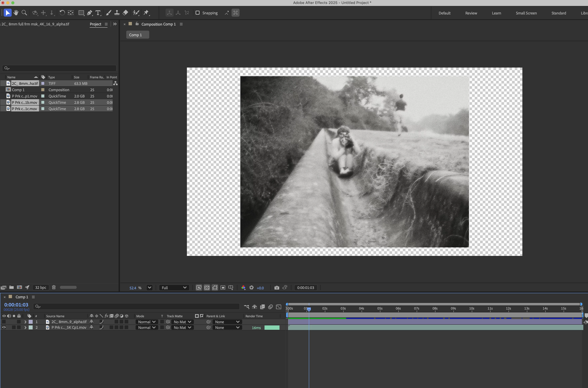The width and height of the screenshot is (588, 388).
Task: Click the trash icon in Project panel
Action: tap(54, 287)
